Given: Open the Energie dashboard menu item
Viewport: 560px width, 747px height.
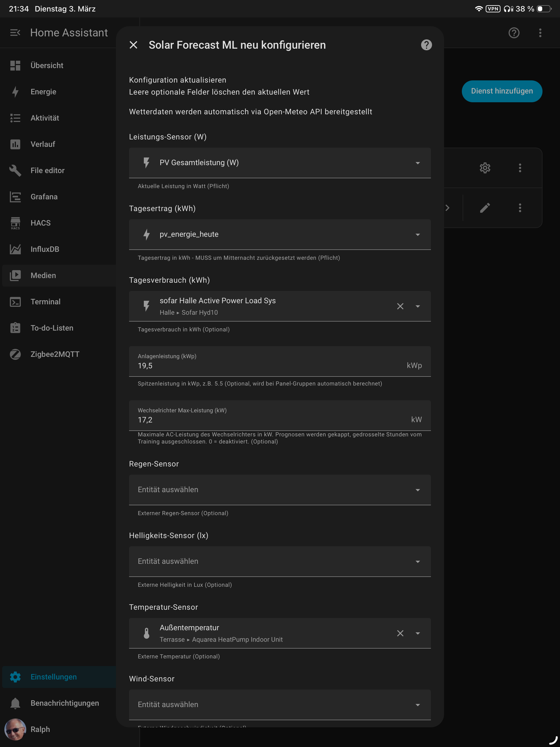Looking at the screenshot, I should click(x=43, y=92).
